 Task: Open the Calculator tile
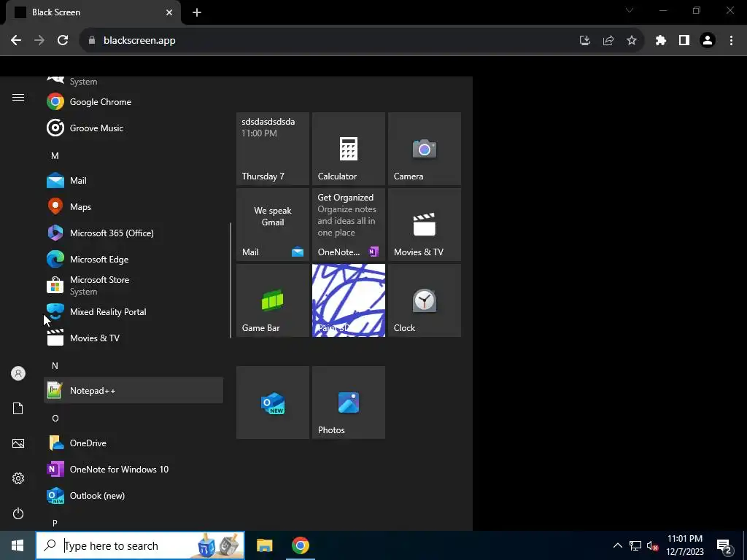click(348, 149)
